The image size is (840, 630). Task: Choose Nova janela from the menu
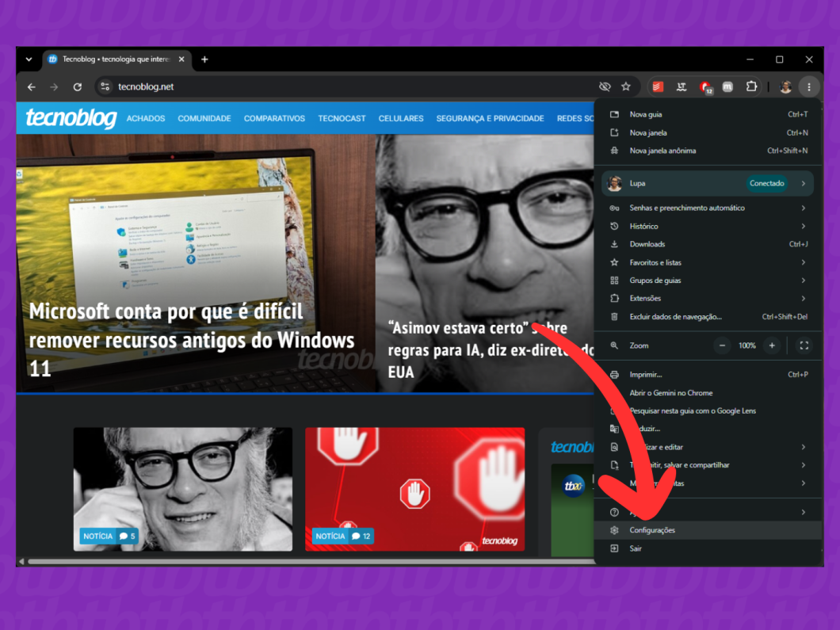coord(708,133)
